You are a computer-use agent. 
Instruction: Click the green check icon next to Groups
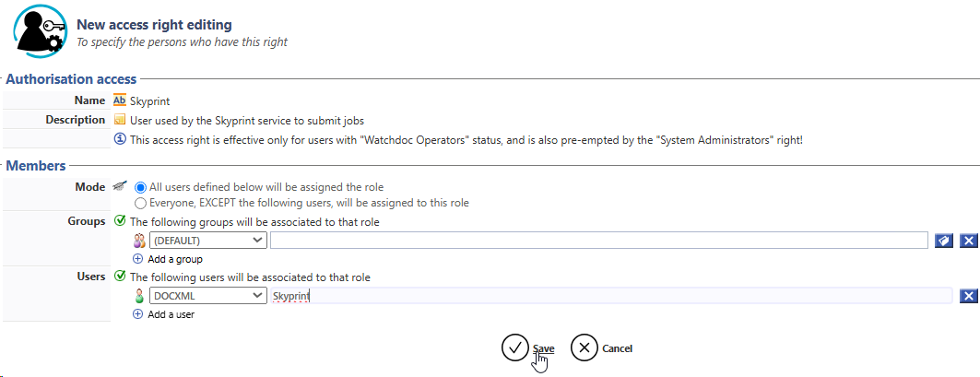point(120,221)
